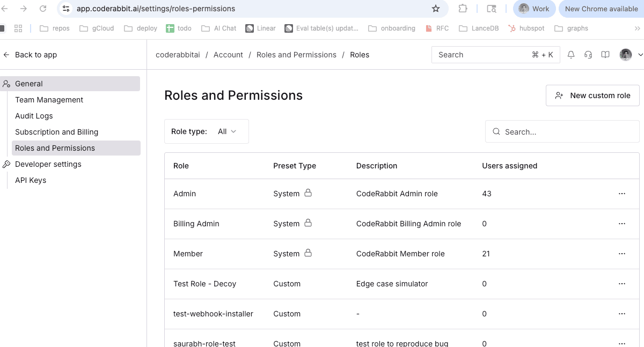644x347 pixels.
Task: Click coderabbitai breadcrumb
Action: [178, 55]
